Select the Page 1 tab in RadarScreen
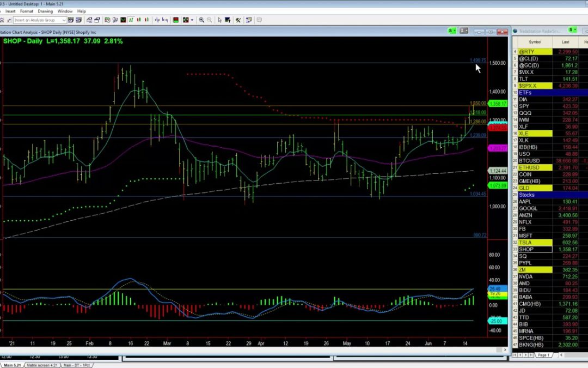588x368 pixels. tap(544, 355)
